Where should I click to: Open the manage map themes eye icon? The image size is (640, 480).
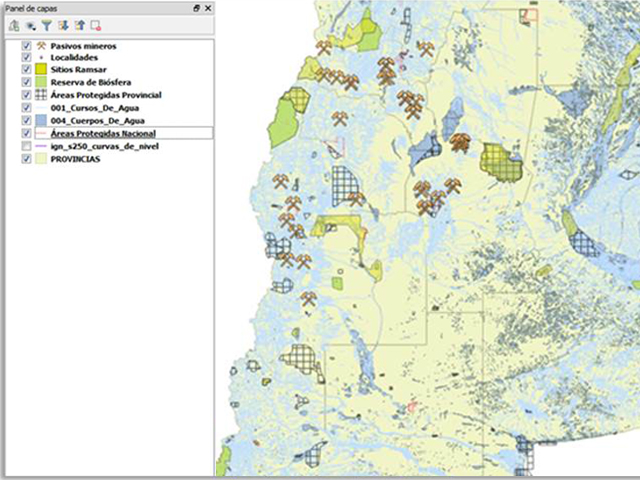30,26
